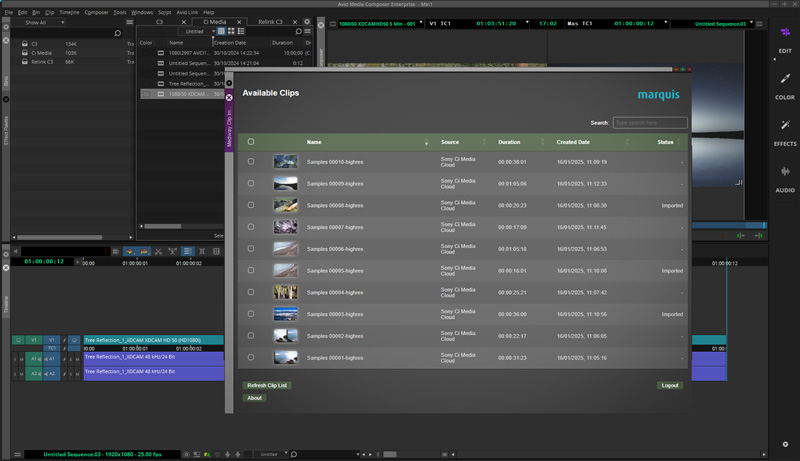800x461 pixels.
Task: Open the Timeline menu
Action: point(69,12)
